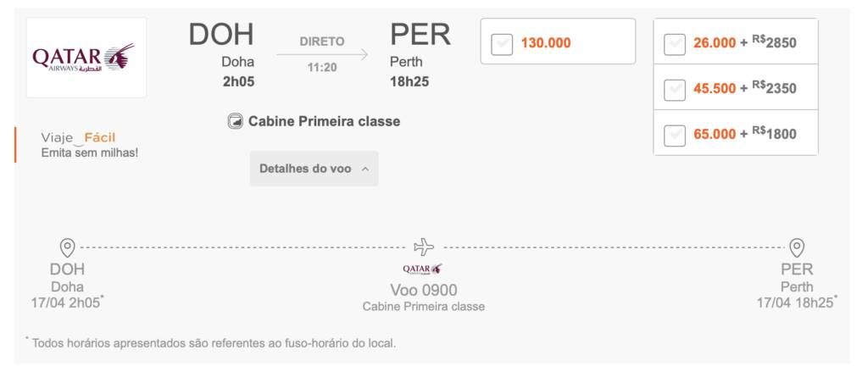Click the DOH departure airport code heading

[221, 35]
